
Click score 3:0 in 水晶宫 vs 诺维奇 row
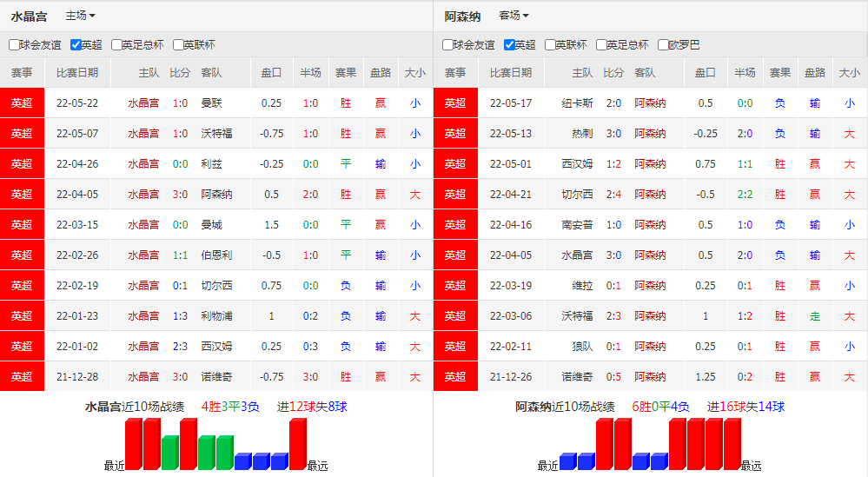180,377
